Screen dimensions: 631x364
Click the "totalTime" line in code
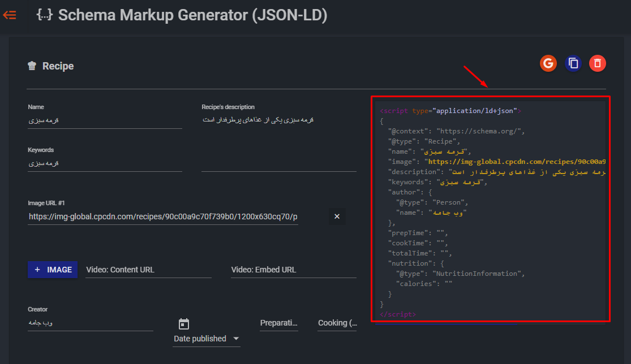pos(420,253)
